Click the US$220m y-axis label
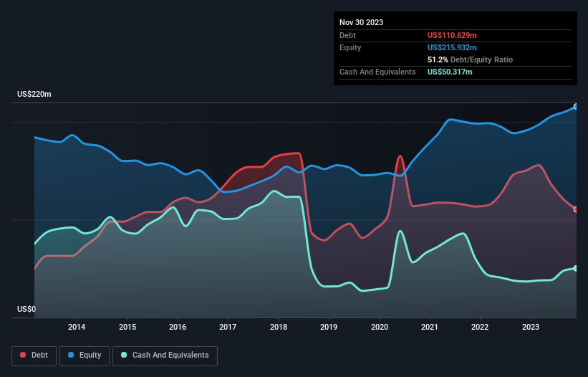This screenshot has width=588, height=377. pyautogui.click(x=34, y=94)
